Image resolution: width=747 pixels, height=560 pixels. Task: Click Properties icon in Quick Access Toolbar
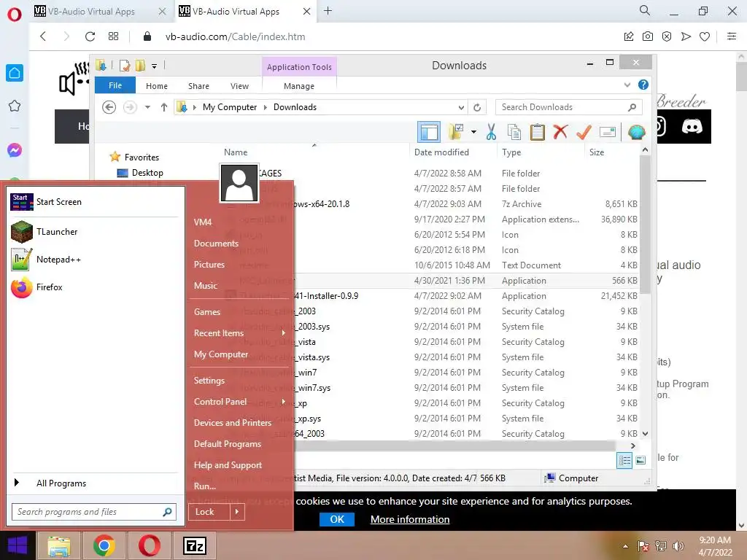click(125, 66)
